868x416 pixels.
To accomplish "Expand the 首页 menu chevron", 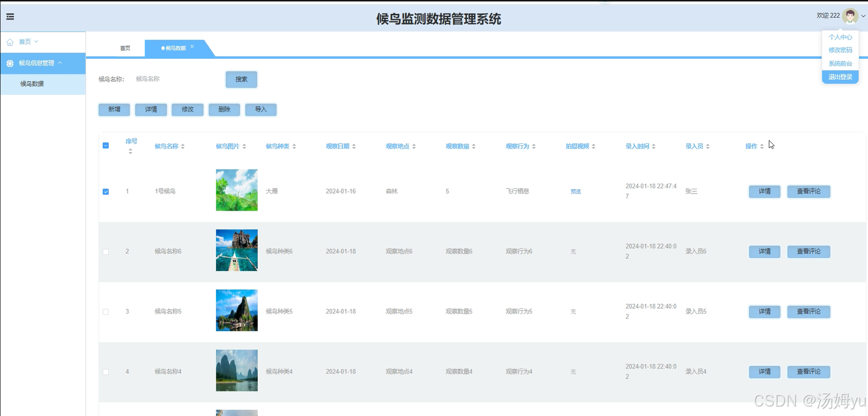I will tap(37, 42).
